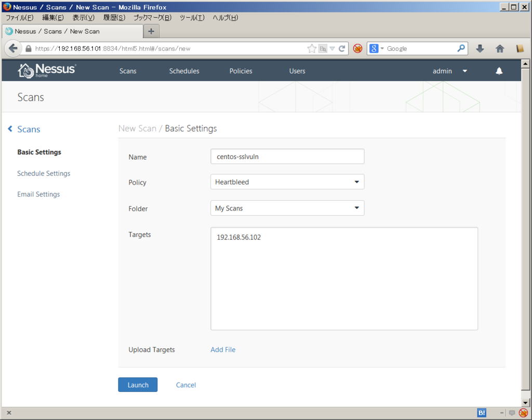The height and width of the screenshot is (420, 532).
Task: Go to Scans in top navigation
Action: click(x=128, y=71)
